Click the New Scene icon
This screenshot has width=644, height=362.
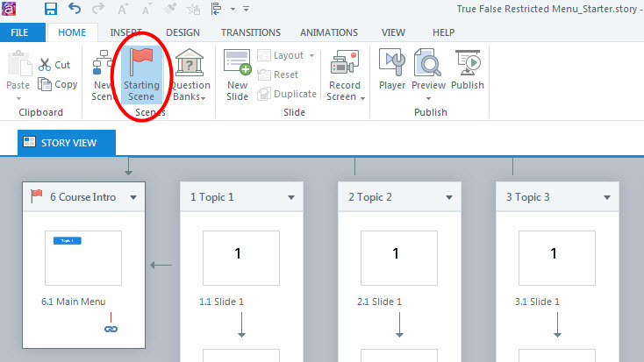point(103,62)
